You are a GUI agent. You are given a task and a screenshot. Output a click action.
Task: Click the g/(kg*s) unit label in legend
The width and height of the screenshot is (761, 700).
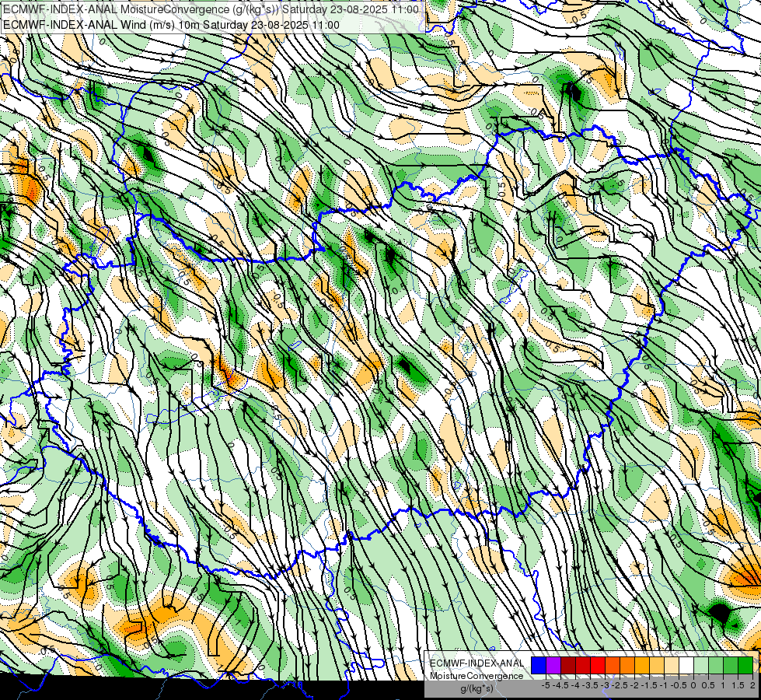(x=477, y=688)
